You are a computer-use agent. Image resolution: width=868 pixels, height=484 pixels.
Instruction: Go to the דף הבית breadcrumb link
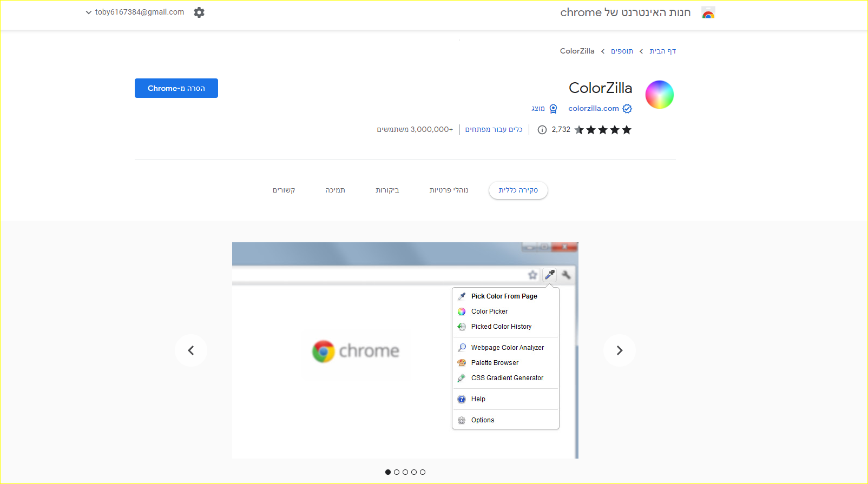tap(663, 51)
